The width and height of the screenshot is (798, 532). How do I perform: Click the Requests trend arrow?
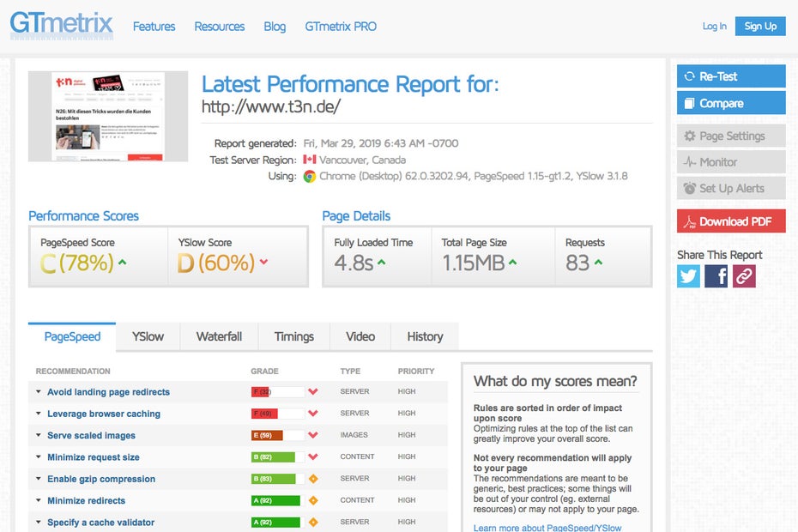(598, 263)
